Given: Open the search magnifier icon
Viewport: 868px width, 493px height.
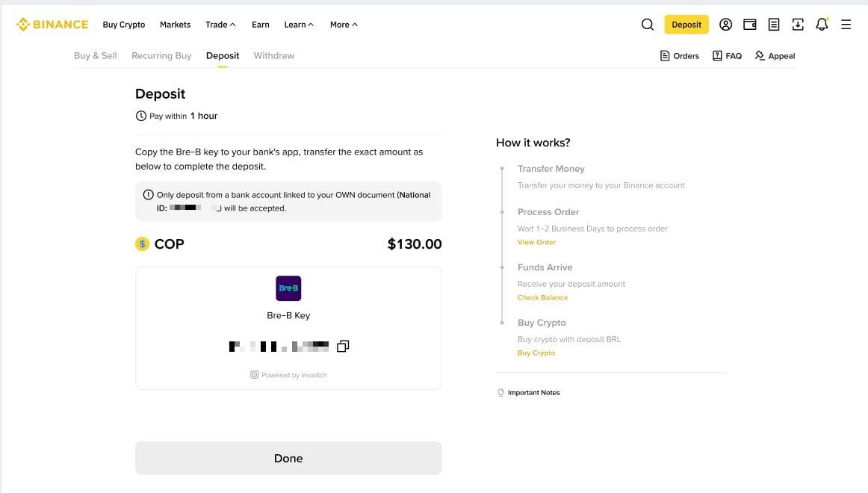Looking at the screenshot, I should click(x=648, y=25).
